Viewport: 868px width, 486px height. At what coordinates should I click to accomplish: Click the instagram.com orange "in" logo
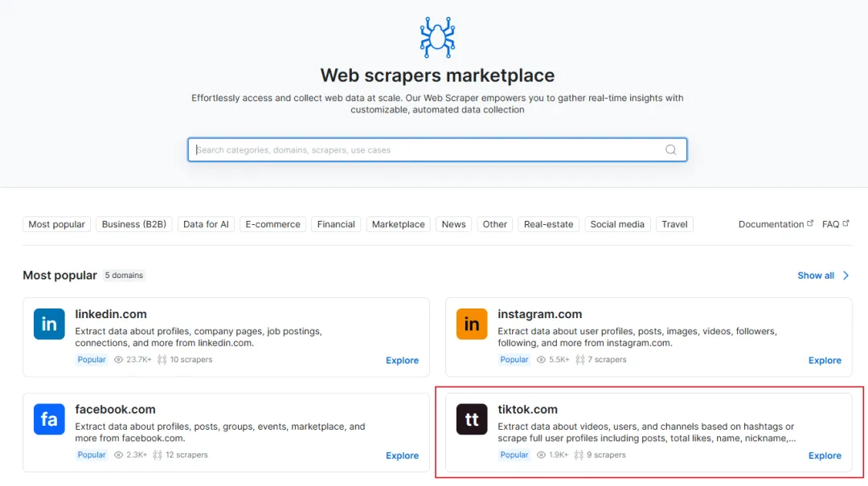click(x=472, y=324)
